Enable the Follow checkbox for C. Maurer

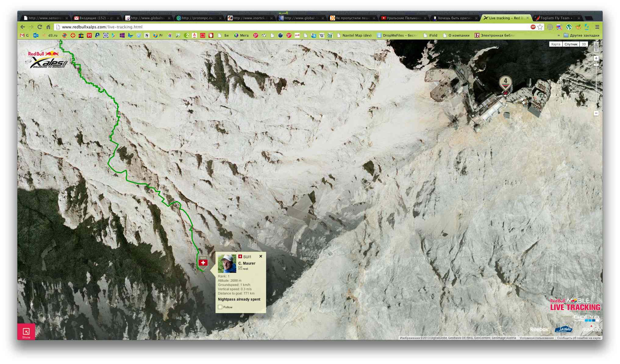220,307
